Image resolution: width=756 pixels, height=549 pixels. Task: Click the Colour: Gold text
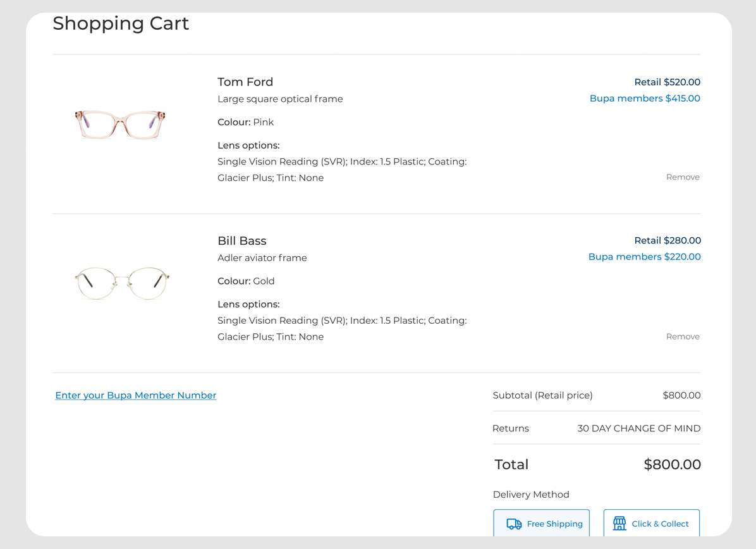pyautogui.click(x=246, y=281)
